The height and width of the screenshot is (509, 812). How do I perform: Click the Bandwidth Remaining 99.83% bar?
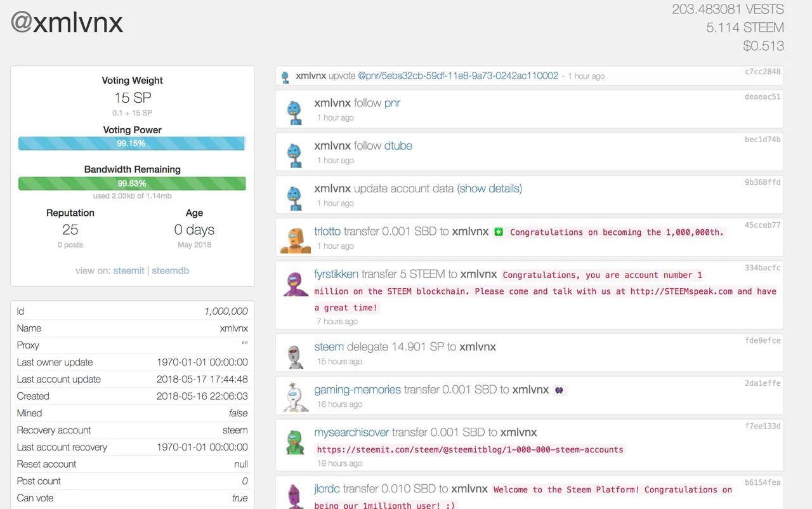[x=132, y=183]
